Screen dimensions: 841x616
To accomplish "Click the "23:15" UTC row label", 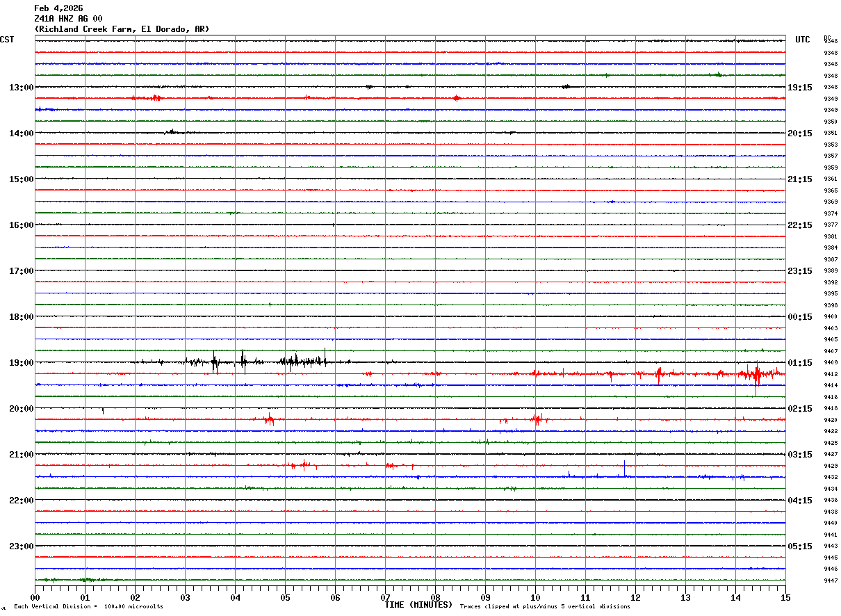I will tap(800, 271).
